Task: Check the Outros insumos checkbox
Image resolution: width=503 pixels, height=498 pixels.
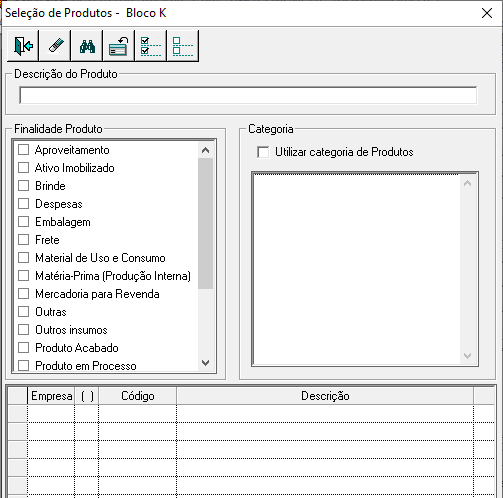Action: pos(23,330)
